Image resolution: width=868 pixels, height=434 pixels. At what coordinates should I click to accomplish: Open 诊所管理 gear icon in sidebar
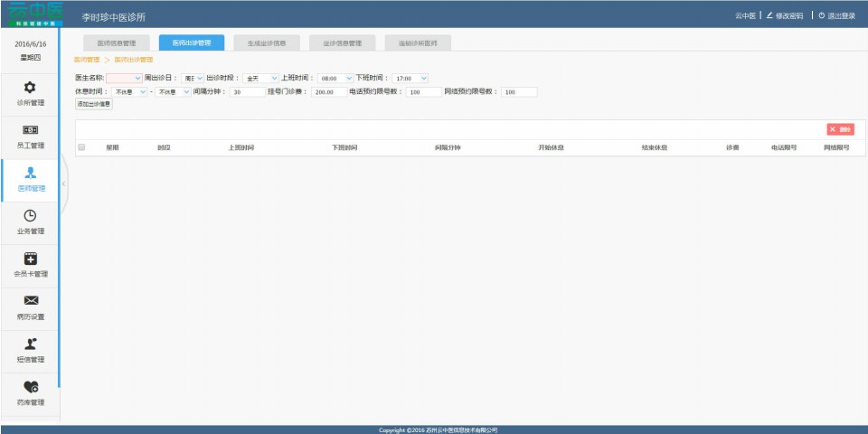tap(30, 88)
